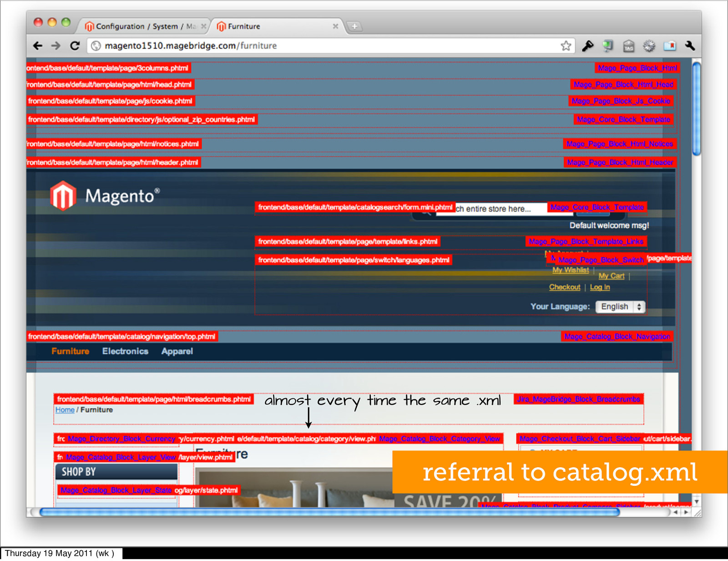Image resolution: width=728 pixels, height=561 pixels.
Task: Go forward with the browser forward arrow
Action: [56, 46]
